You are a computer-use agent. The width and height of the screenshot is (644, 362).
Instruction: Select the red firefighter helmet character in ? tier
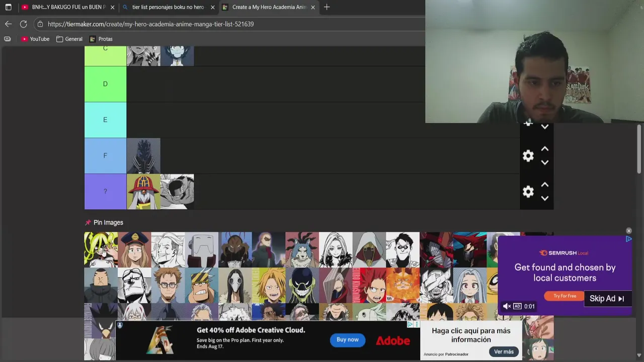click(x=143, y=192)
